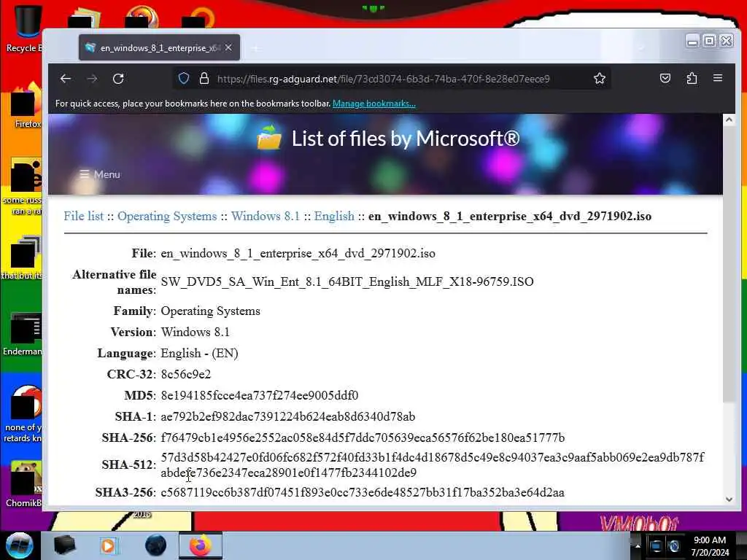The width and height of the screenshot is (747, 560).
Task: Click the page scrollbar down arrow
Action: point(729,499)
